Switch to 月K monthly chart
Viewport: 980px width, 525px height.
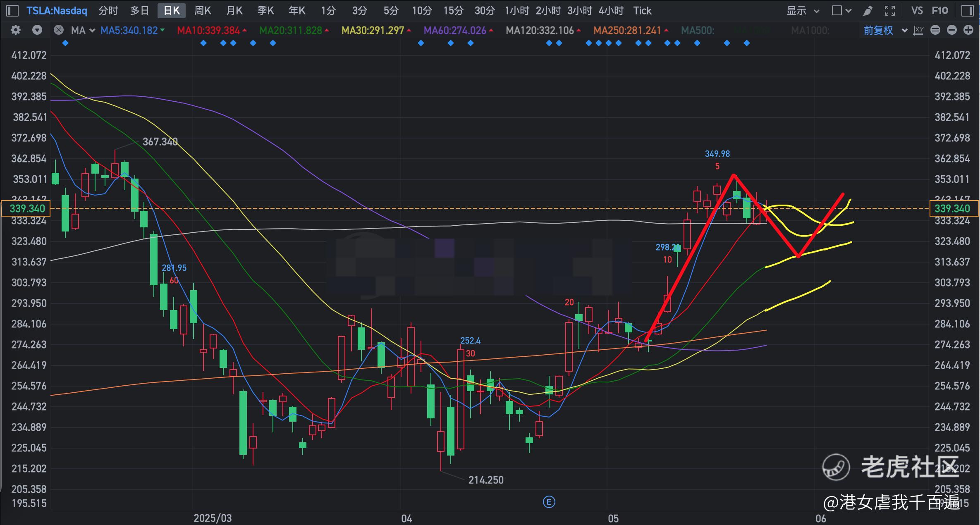click(234, 10)
